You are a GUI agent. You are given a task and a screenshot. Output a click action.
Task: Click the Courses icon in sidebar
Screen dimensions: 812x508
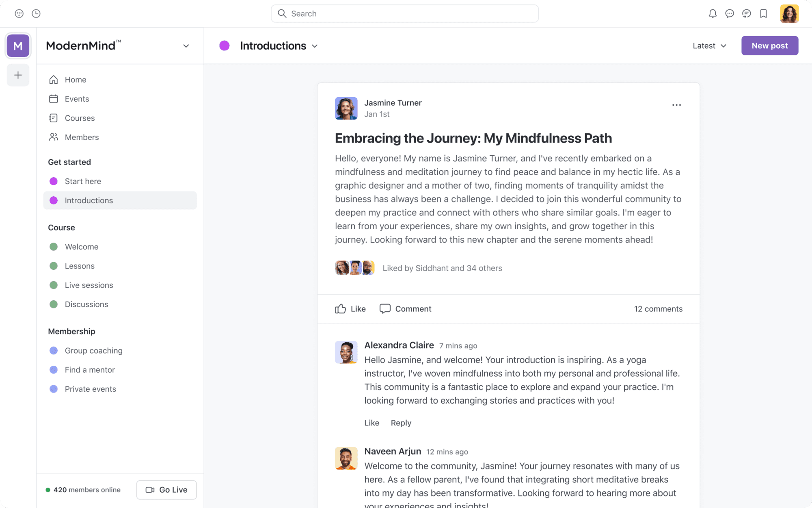53,117
